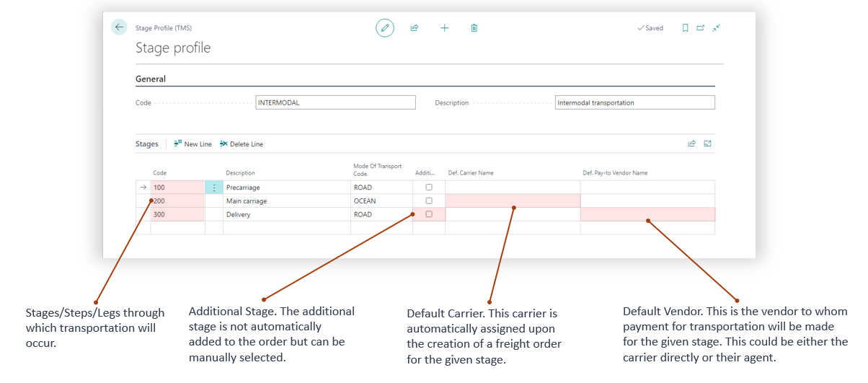Collapse the General section heading
This screenshot has height=383, width=868.
pos(151,79)
